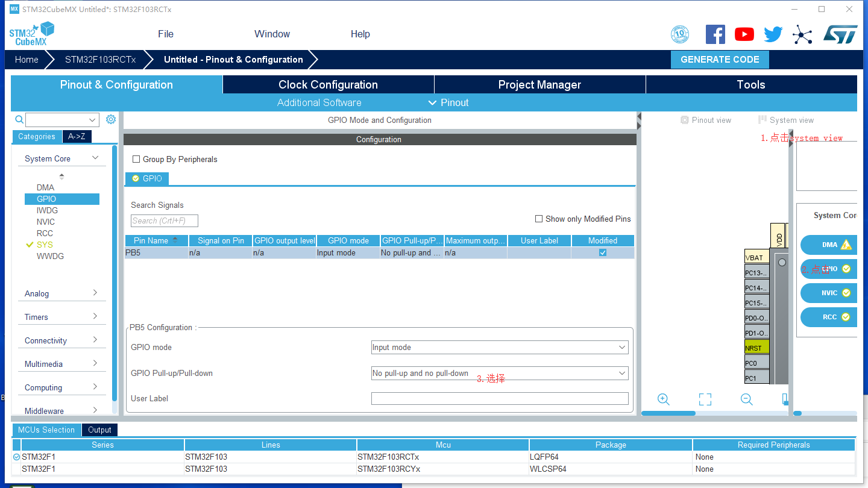Zoom out of the pinout view
The width and height of the screenshot is (868, 488).
point(746,399)
